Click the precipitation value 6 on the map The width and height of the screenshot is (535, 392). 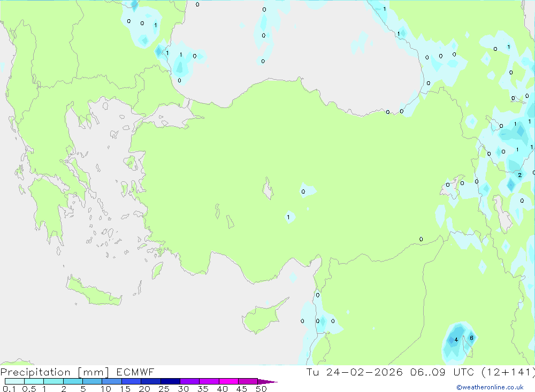pos(471,338)
